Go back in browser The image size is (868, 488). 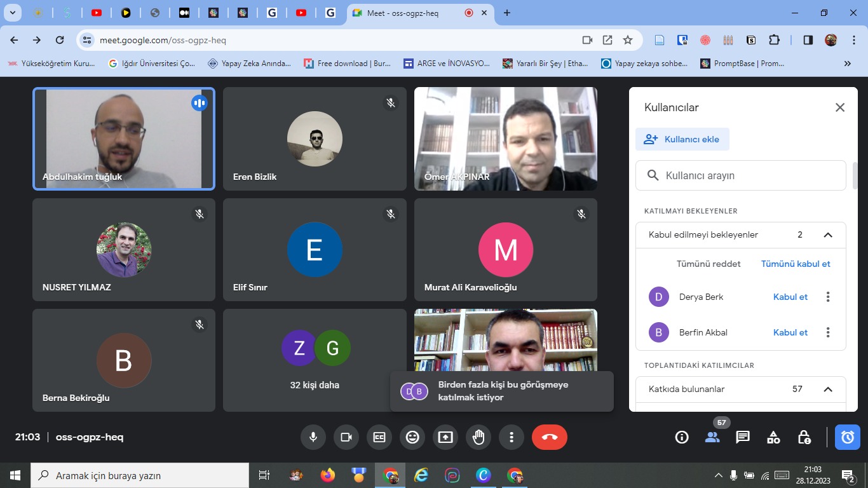point(14,40)
